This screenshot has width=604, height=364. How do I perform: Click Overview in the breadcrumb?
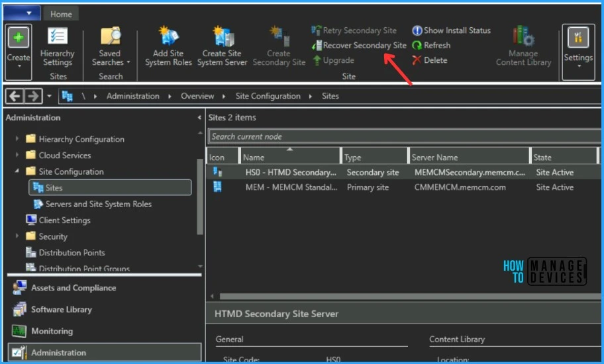pyautogui.click(x=197, y=96)
